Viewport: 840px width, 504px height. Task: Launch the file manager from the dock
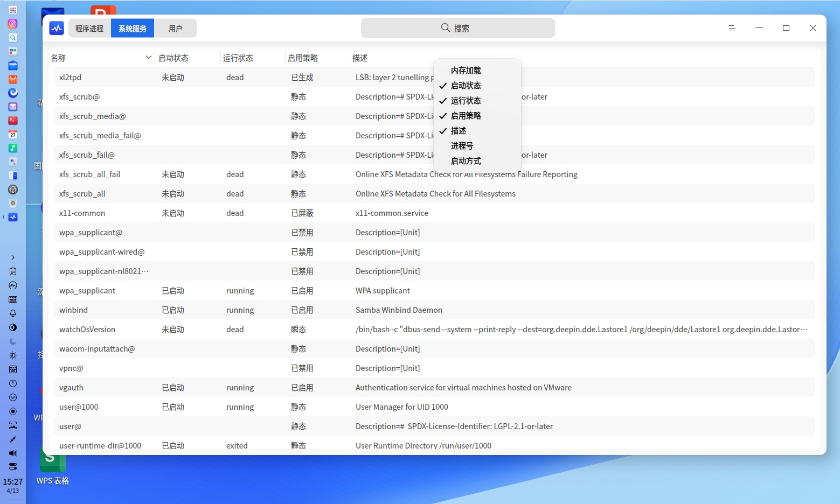tap(13, 66)
